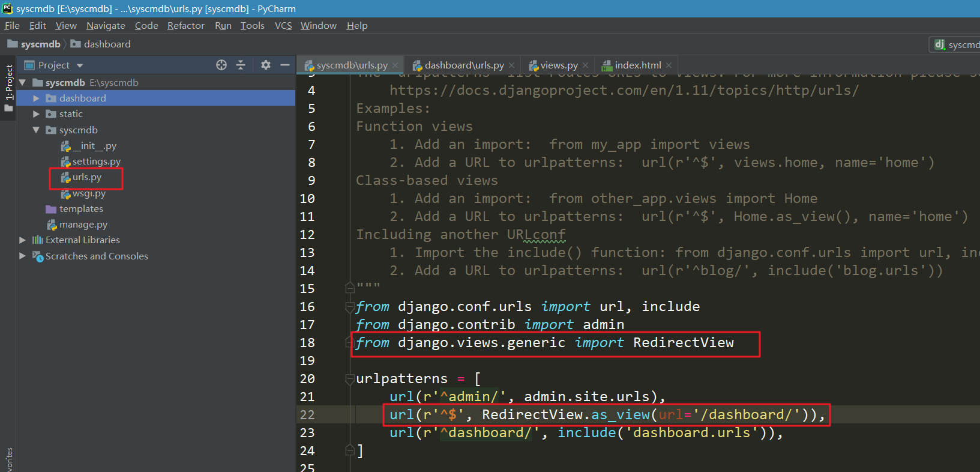
Task: Click the syscmdb folder icon in breadcrumb
Action: [13, 44]
